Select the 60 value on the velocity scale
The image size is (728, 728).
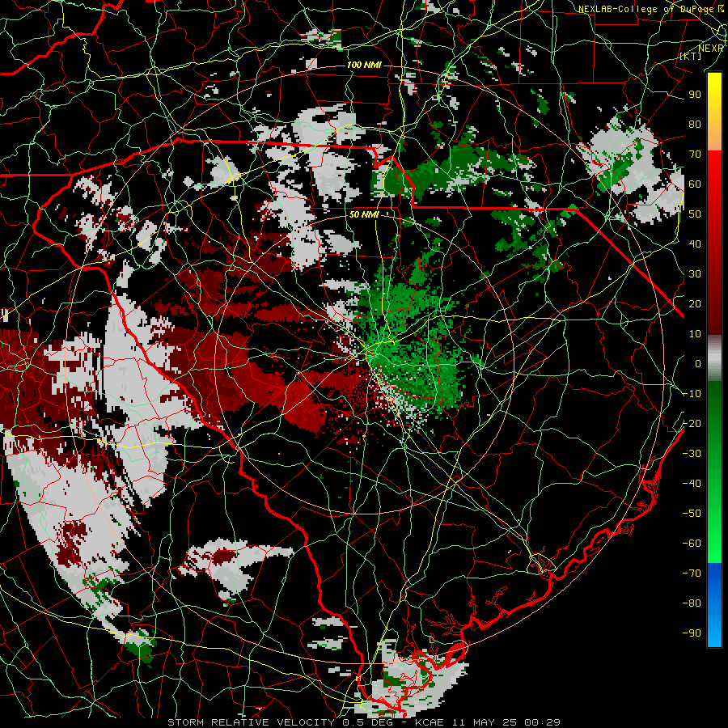coord(695,184)
